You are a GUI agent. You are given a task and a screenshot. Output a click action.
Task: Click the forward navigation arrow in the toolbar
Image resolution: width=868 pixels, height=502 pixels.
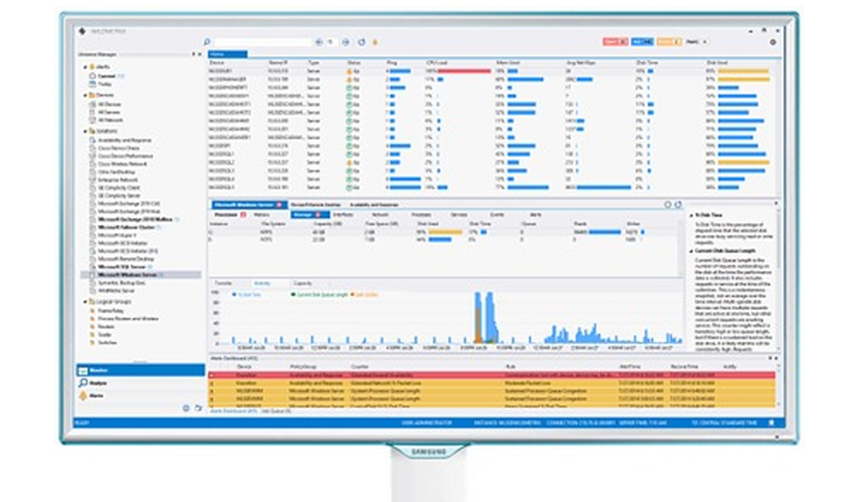pyautogui.click(x=345, y=42)
